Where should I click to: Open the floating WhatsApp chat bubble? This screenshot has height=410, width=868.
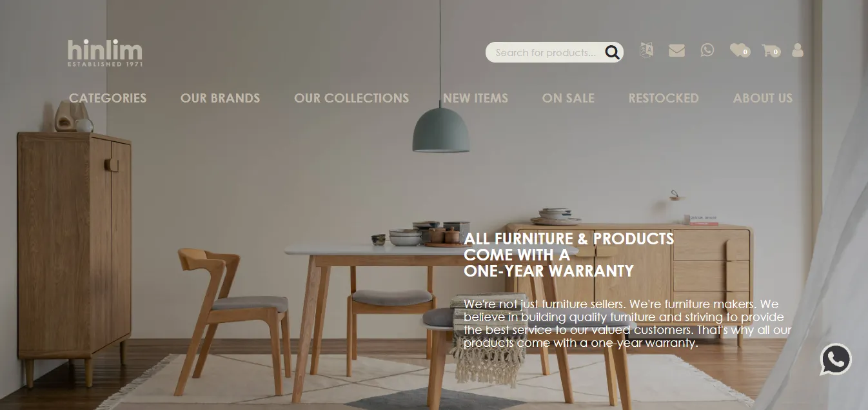coord(836,359)
